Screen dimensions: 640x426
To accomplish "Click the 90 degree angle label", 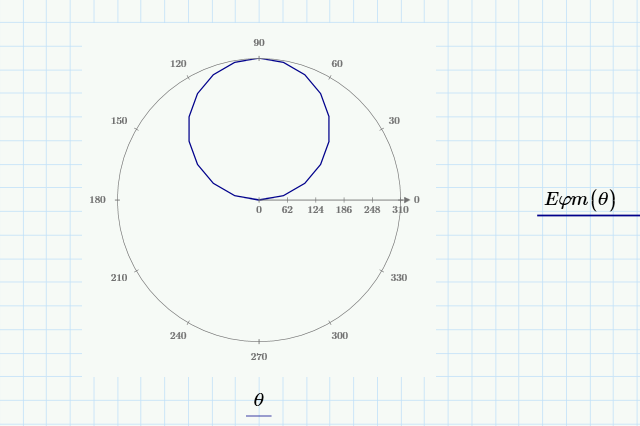I will 259,43.
